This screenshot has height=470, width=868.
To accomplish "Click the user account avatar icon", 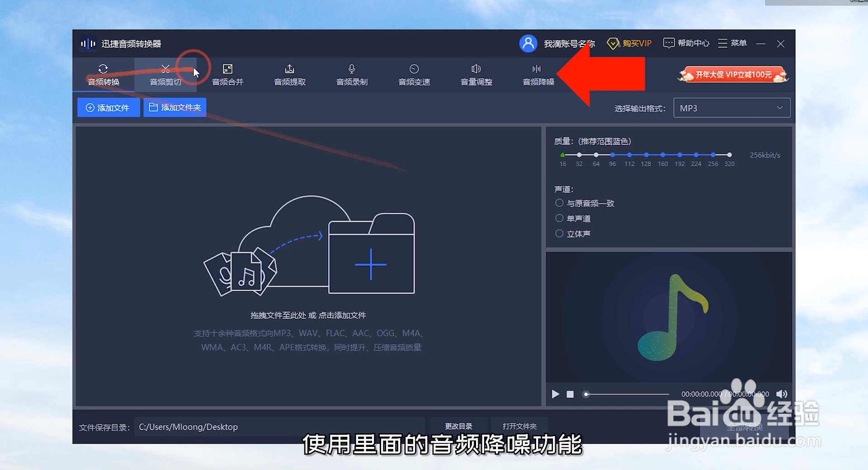I will 528,43.
